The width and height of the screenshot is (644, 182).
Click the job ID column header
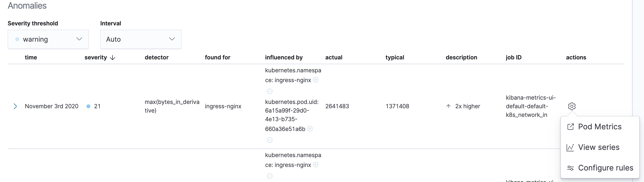[x=514, y=57]
